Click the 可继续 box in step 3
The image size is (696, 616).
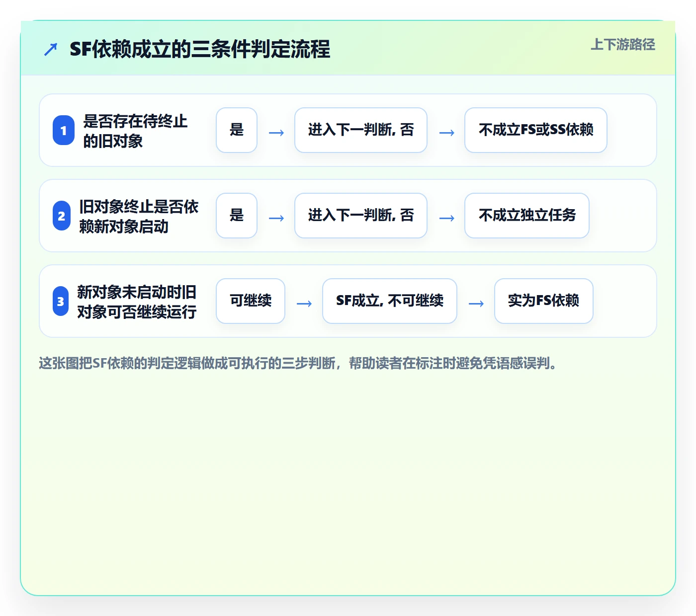pyautogui.click(x=251, y=301)
